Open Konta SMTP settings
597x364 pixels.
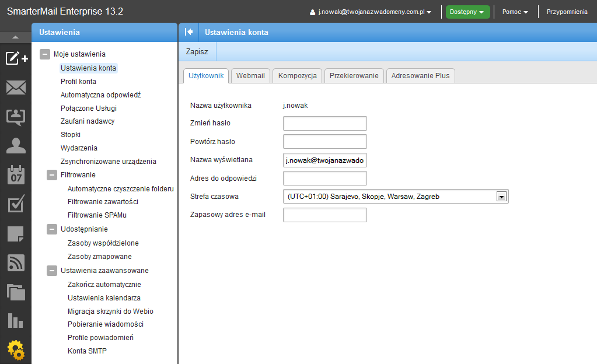[x=87, y=351]
